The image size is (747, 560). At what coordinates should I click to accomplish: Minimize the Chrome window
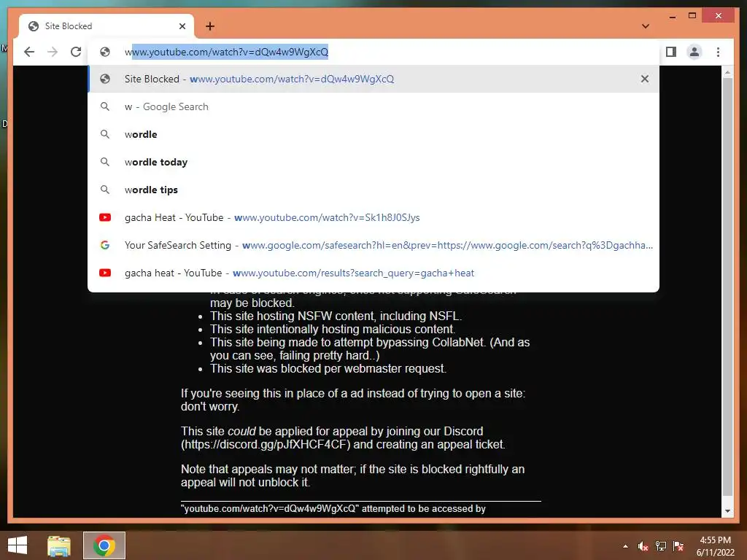click(672, 17)
